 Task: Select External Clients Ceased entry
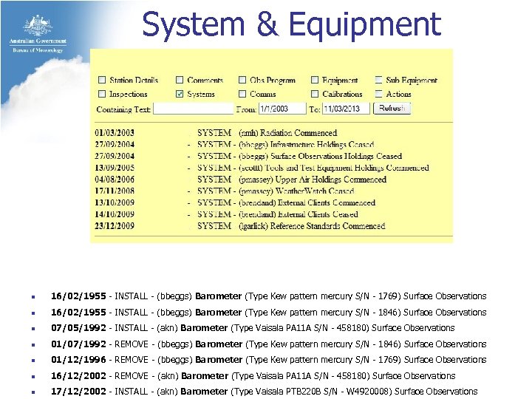(x=226, y=214)
